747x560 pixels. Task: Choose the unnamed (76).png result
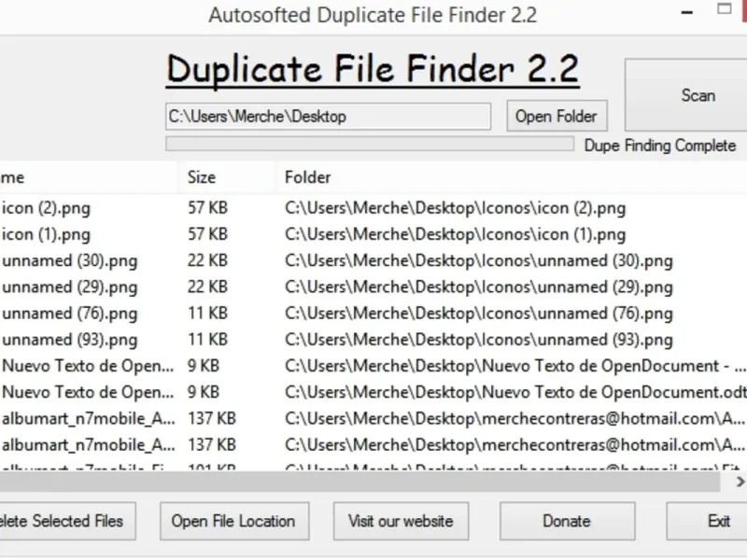(x=69, y=313)
